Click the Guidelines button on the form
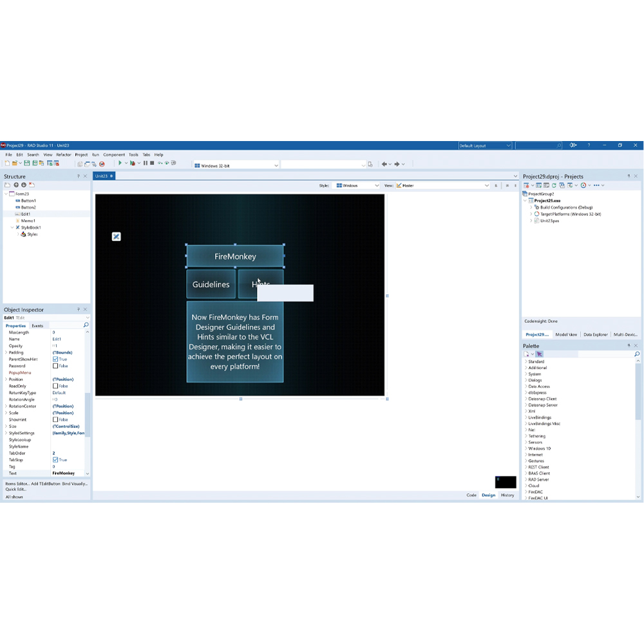The width and height of the screenshot is (644, 644). coord(211,284)
